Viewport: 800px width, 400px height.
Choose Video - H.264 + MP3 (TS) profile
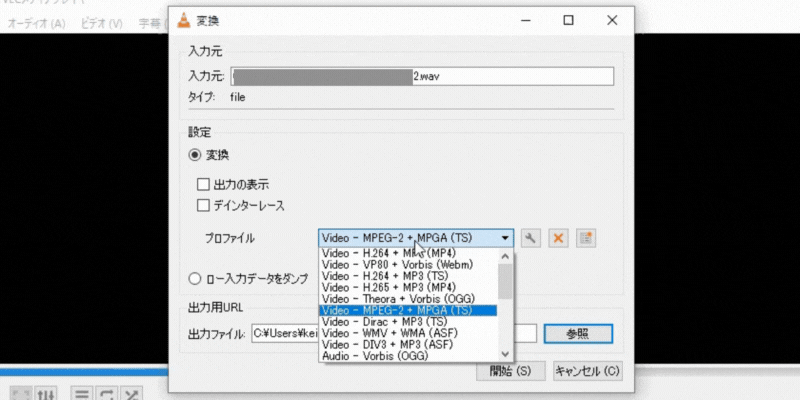click(408, 276)
